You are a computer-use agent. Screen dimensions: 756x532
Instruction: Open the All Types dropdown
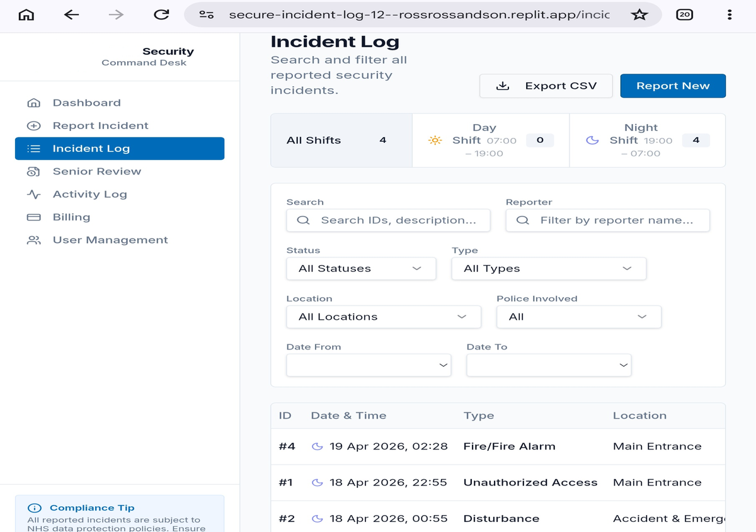point(549,269)
